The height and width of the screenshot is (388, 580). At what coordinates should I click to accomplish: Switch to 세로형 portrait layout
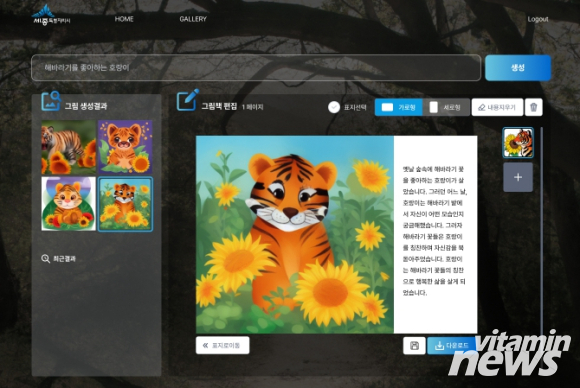tap(446, 107)
